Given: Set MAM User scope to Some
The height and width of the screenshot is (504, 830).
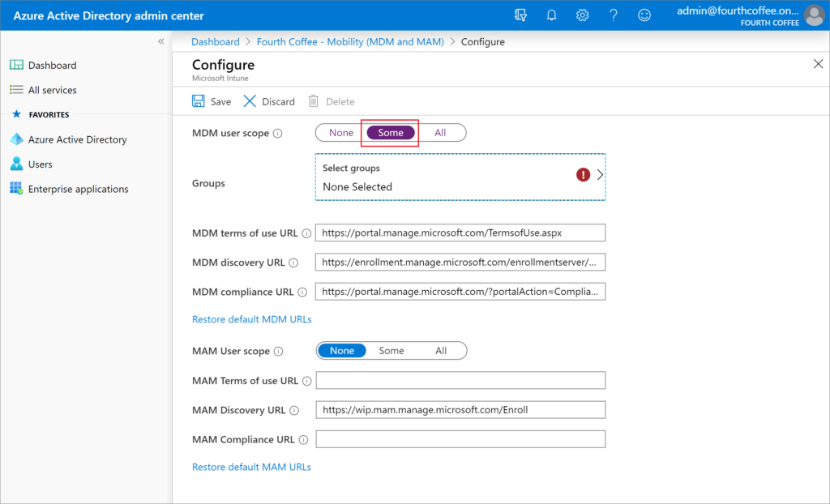Looking at the screenshot, I should pyautogui.click(x=391, y=351).
